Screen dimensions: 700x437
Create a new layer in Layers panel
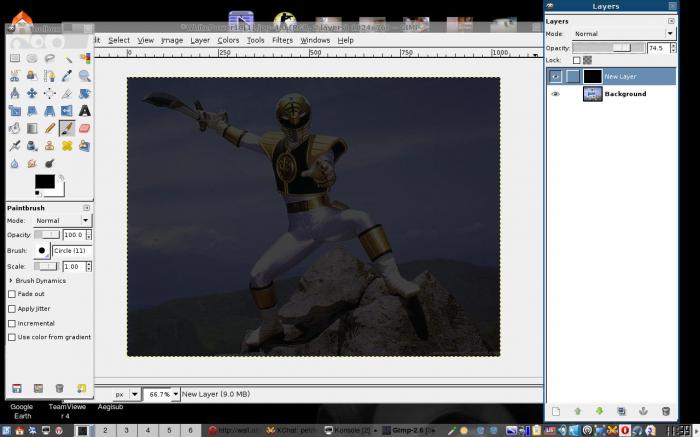[x=556, y=411]
